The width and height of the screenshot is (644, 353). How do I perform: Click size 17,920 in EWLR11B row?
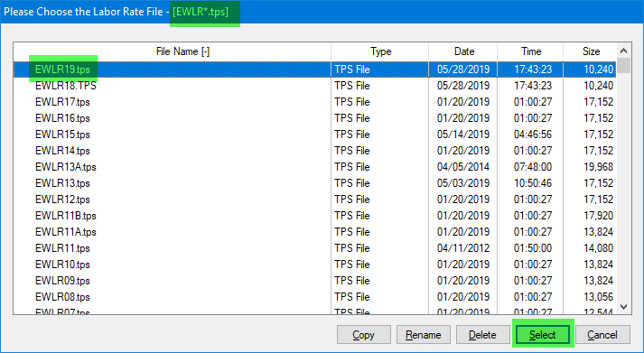point(599,216)
